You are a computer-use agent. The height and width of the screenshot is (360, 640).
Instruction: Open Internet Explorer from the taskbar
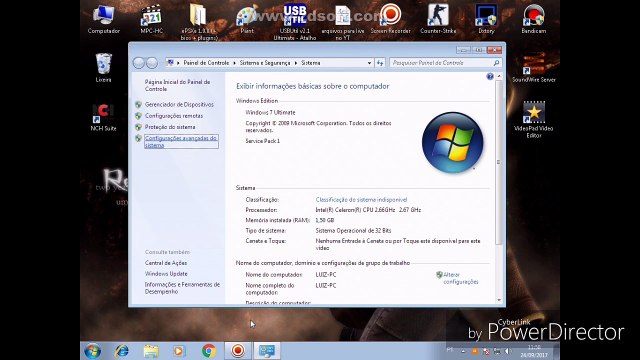point(122,351)
